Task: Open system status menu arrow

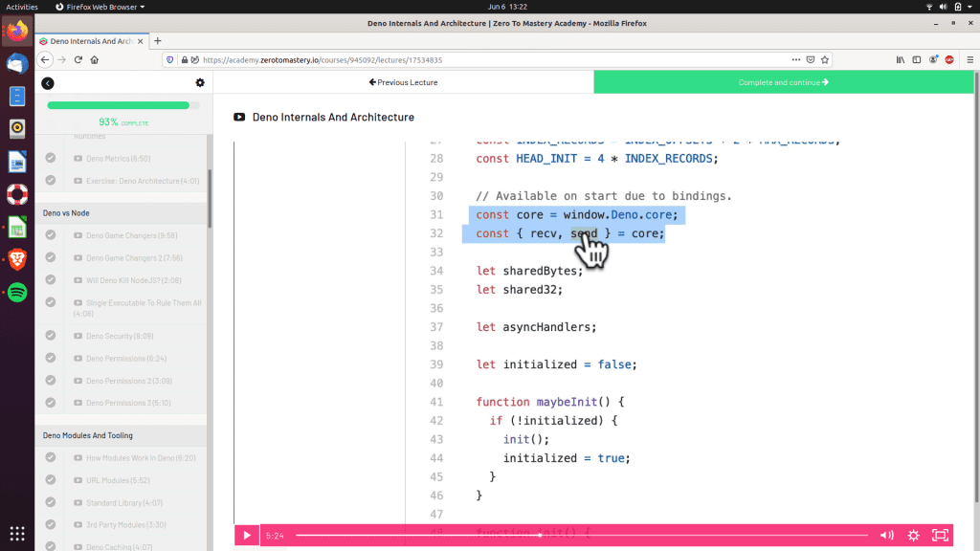Action: 970,7
